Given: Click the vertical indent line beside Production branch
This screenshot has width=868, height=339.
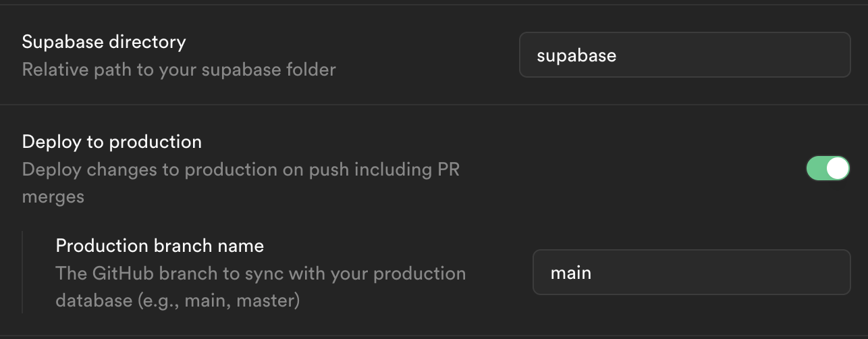Looking at the screenshot, I should click(x=23, y=271).
